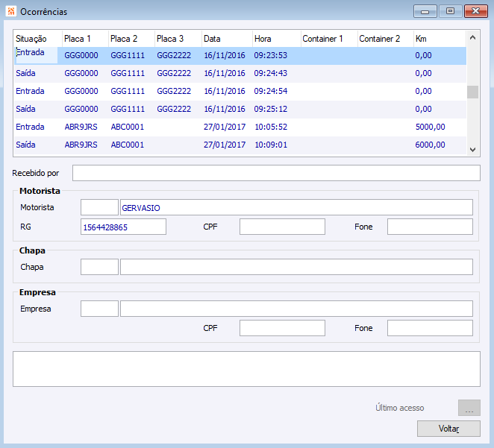Click the Motorista Fone input field
This screenshot has width=494, height=448.
click(x=430, y=227)
